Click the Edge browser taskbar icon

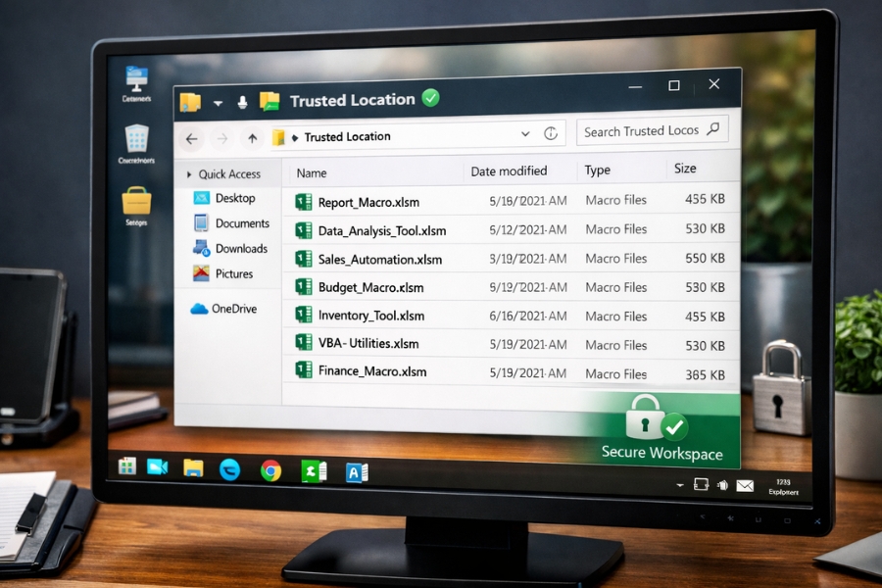[232, 470]
